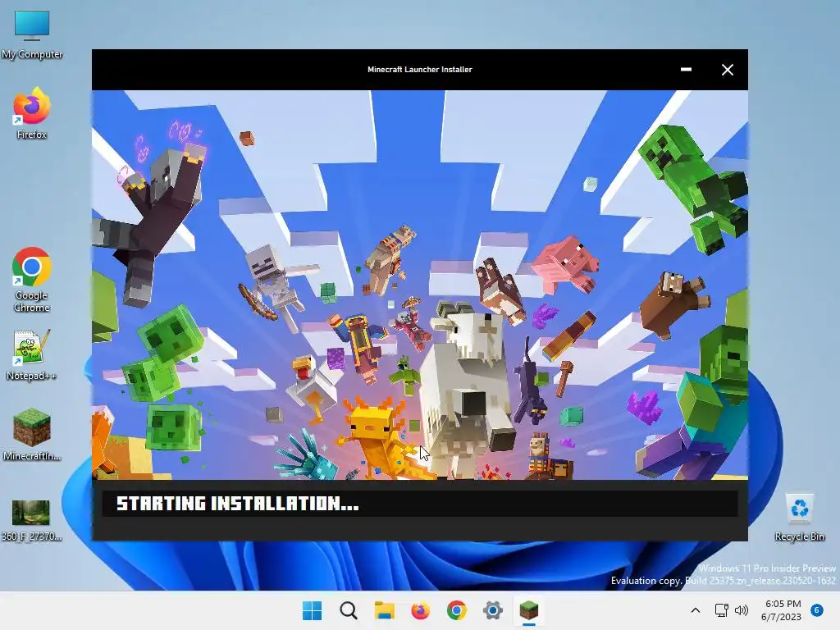
Task: Select the MinecraftIn... installer desktop icon
Action: coord(32,435)
